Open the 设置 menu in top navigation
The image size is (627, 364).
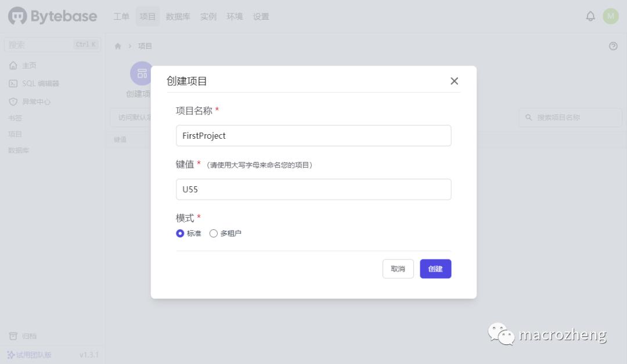(x=261, y=16)
